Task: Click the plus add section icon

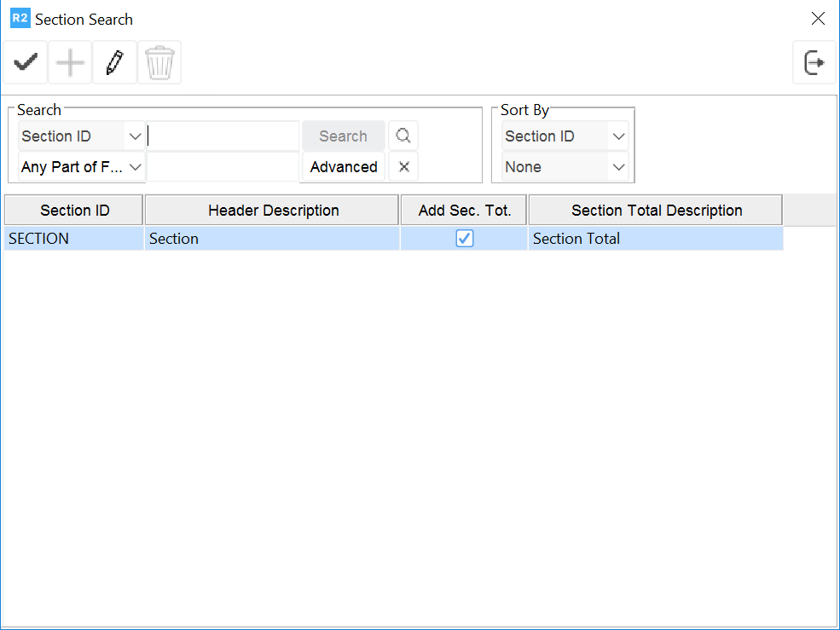Action: 70,63
